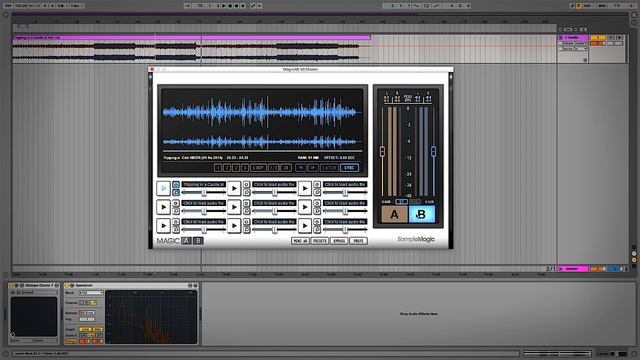Open 1 Audio track's lower dropdown chooser

coord(573,49)
